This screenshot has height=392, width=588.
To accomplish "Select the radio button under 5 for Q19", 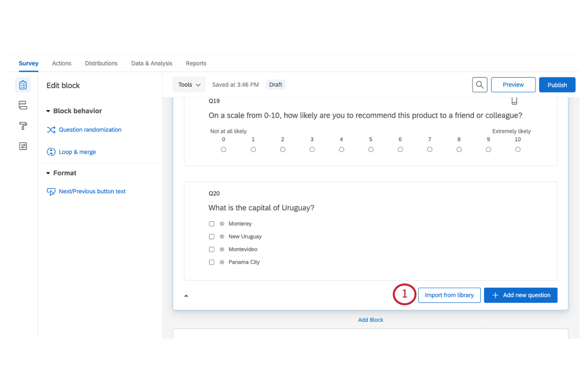I will [x=371, y=149].
